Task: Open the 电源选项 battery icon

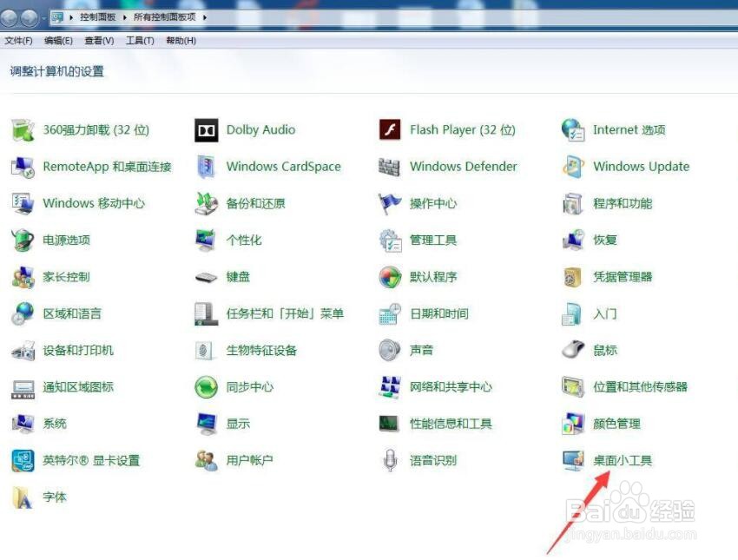Action: point(23,240)
